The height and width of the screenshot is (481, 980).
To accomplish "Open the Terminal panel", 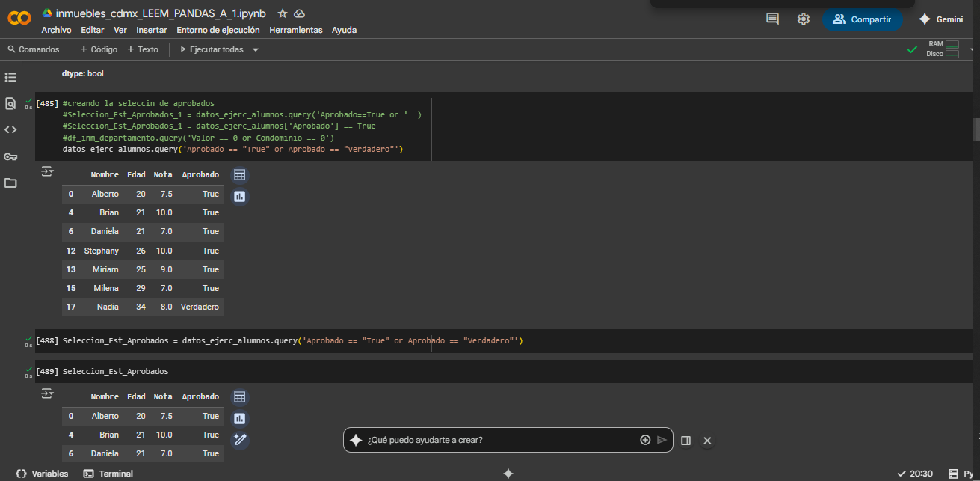I will [108, 474].
